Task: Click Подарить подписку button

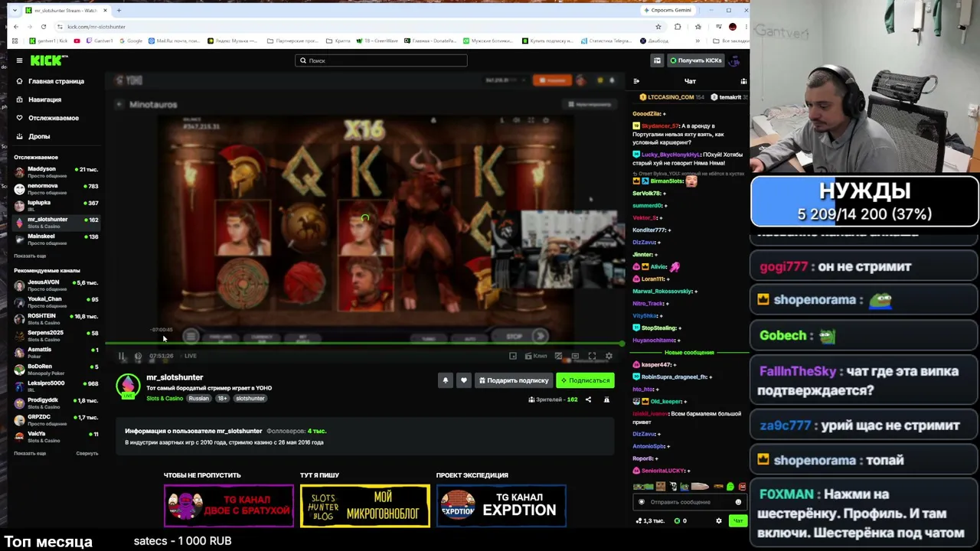Action: click(x=514, y=380)
